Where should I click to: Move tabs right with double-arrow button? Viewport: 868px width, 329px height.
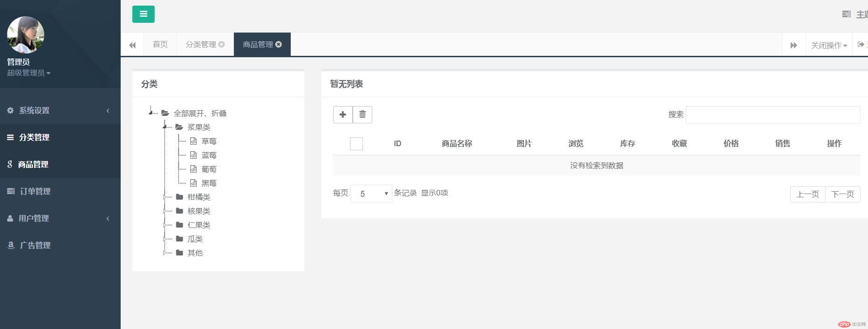point(794,45)
